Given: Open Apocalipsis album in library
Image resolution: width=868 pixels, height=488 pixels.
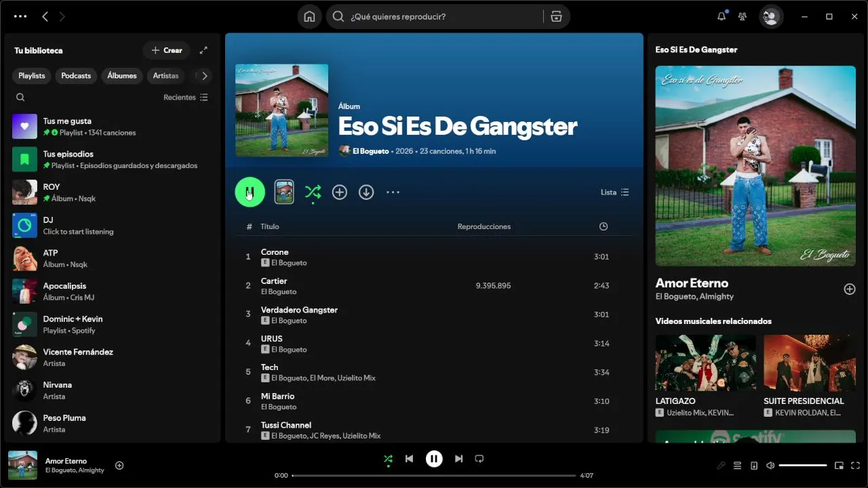Looking at the screenshot, I should pos(113,291).
